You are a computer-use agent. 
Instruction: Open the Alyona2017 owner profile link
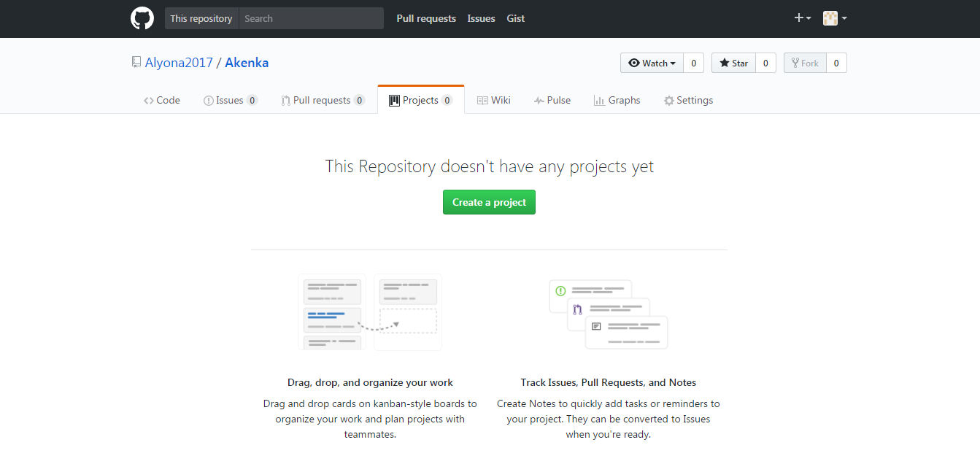pos(179,63)
